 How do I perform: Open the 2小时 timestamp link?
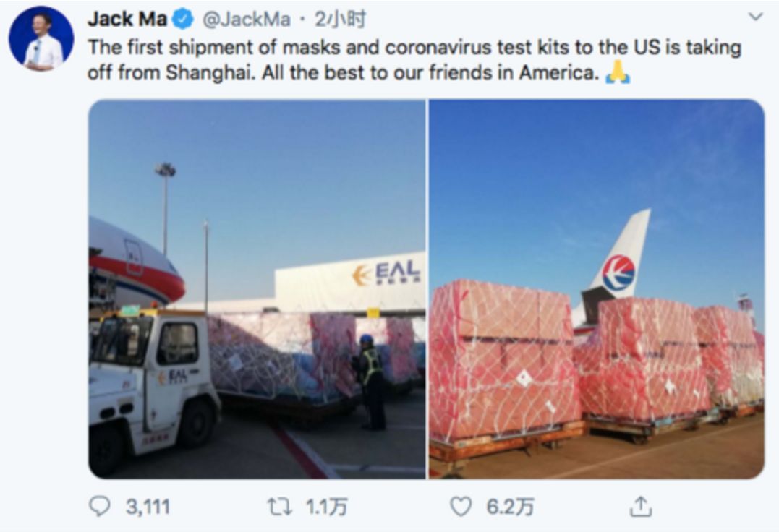click(341, 20)
